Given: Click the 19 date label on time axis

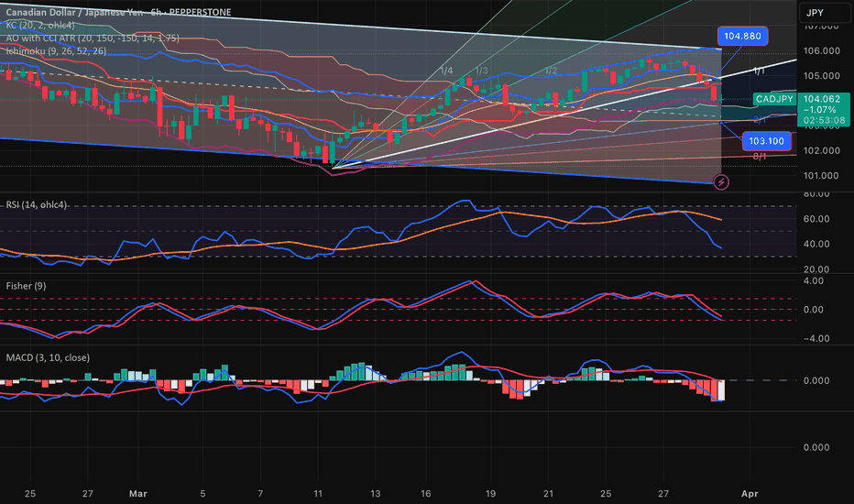Looking at the screenshot, I should 490,494.
